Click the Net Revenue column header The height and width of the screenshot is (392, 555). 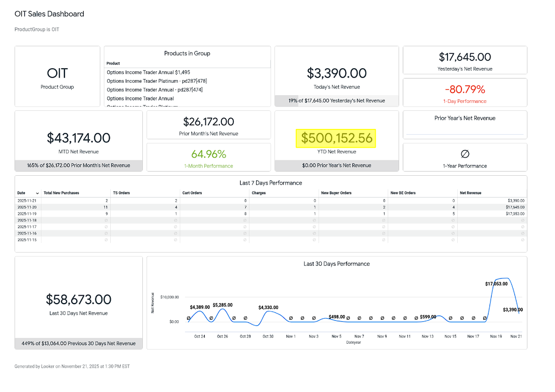click(x=470, y=193)
